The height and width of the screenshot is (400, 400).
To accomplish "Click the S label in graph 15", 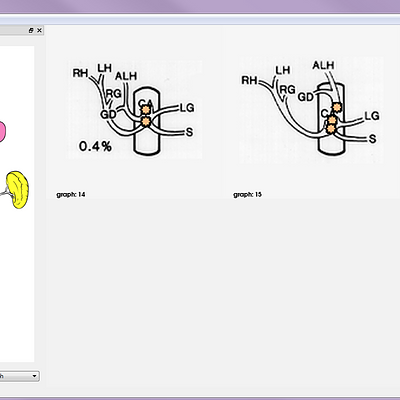I will [x=372, y=139].
